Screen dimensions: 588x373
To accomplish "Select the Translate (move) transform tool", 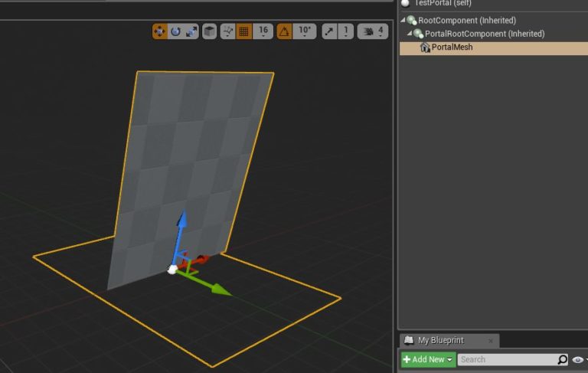I will [160, 31].
